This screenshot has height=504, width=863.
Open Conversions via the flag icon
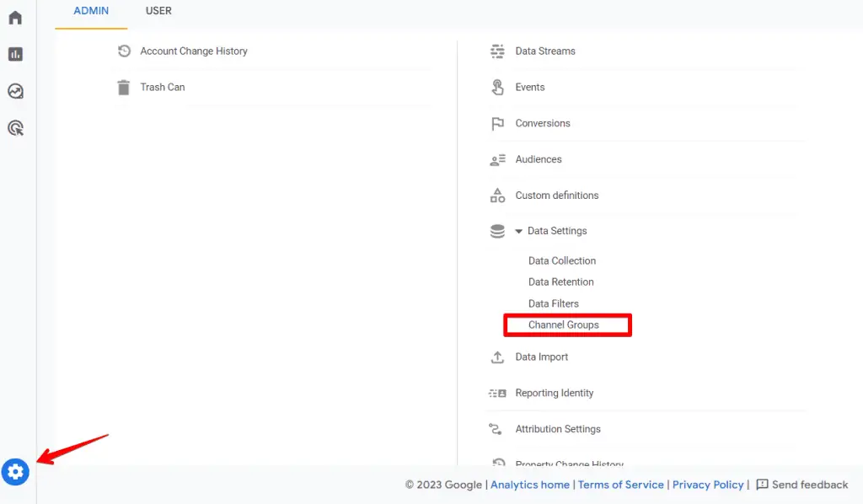pos(542,123)
